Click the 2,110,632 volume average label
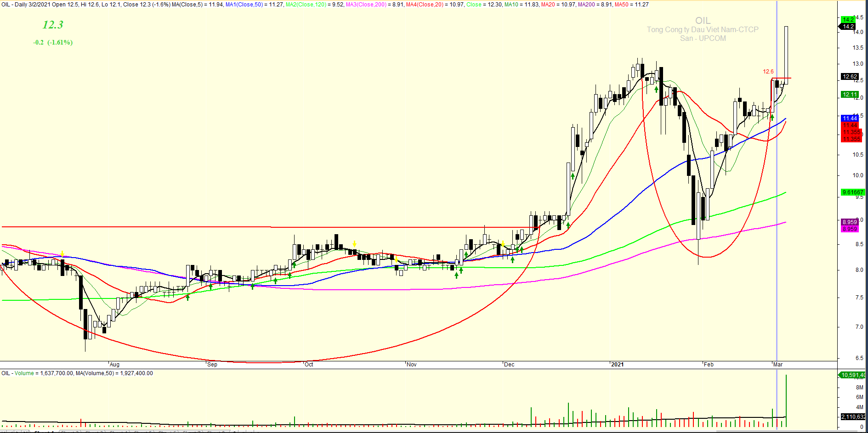 [x=853, y=417]
